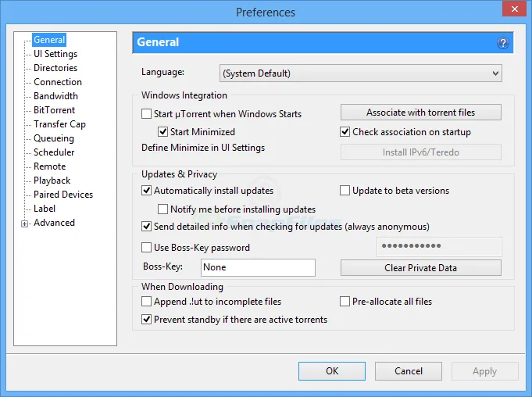The height and width of the screenshot is (397, 532).
Task: Open Bandwidth preferences
Action: click(x=55, y=96)
